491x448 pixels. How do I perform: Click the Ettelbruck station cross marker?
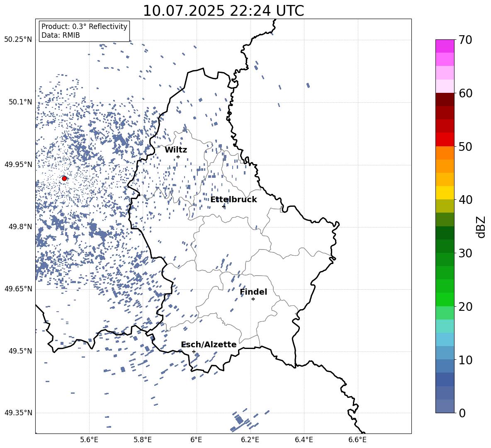[x=224, y=206]
